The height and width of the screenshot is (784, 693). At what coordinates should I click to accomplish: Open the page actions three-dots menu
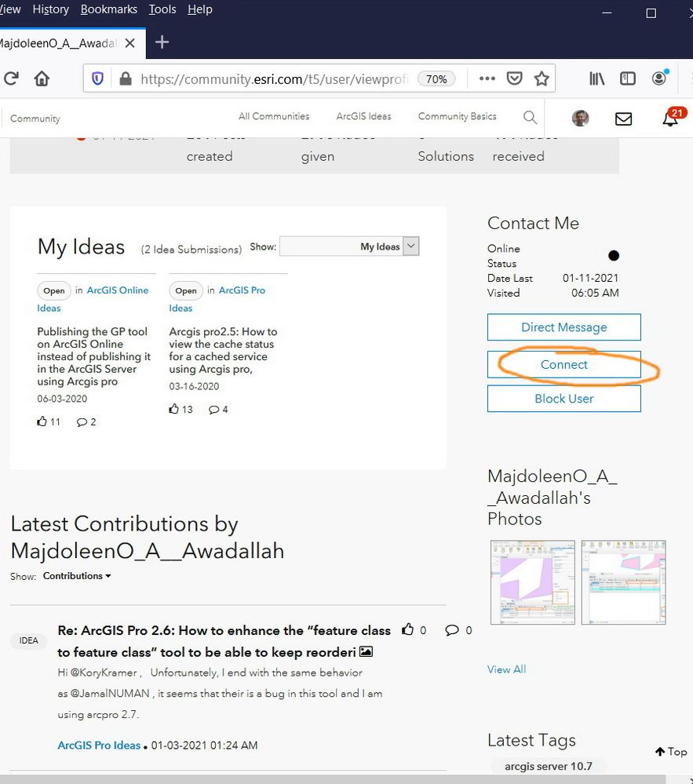(x=487, y=78)
